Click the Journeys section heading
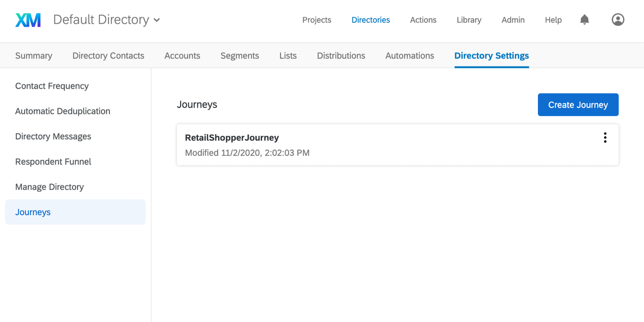 [x=197, y=105]
